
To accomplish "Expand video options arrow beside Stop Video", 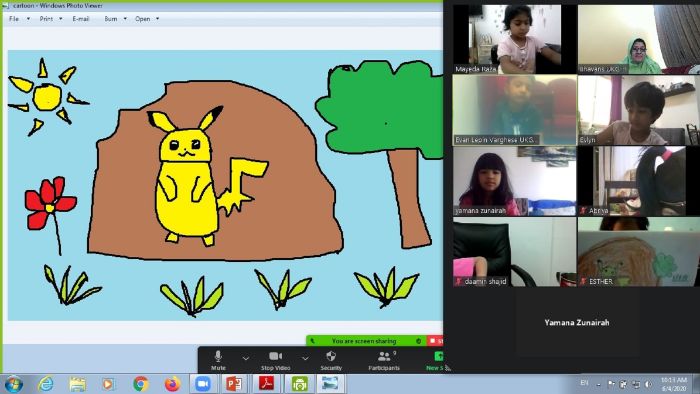I will (x=305, y=358).
